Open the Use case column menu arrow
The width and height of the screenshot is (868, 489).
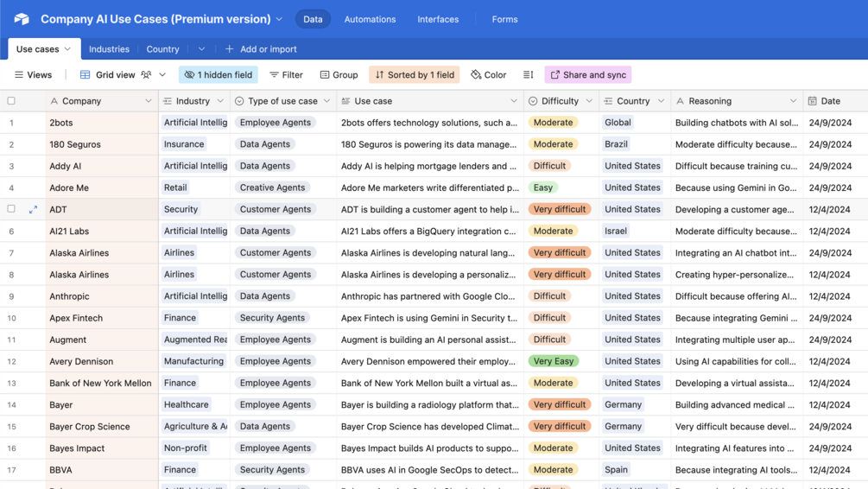tap(514, 101)
